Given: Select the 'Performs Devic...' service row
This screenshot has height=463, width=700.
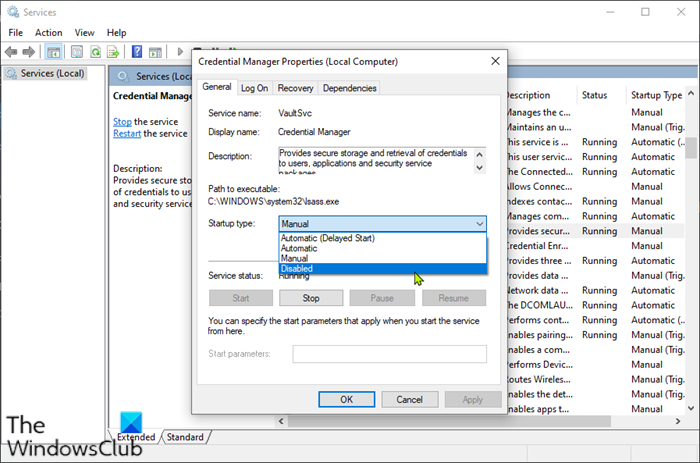Looking at the screenshot, I should pyautogui.click(x=596, y=364).
